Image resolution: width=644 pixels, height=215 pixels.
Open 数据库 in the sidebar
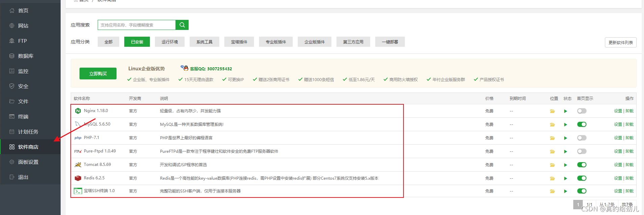(30, 56)
